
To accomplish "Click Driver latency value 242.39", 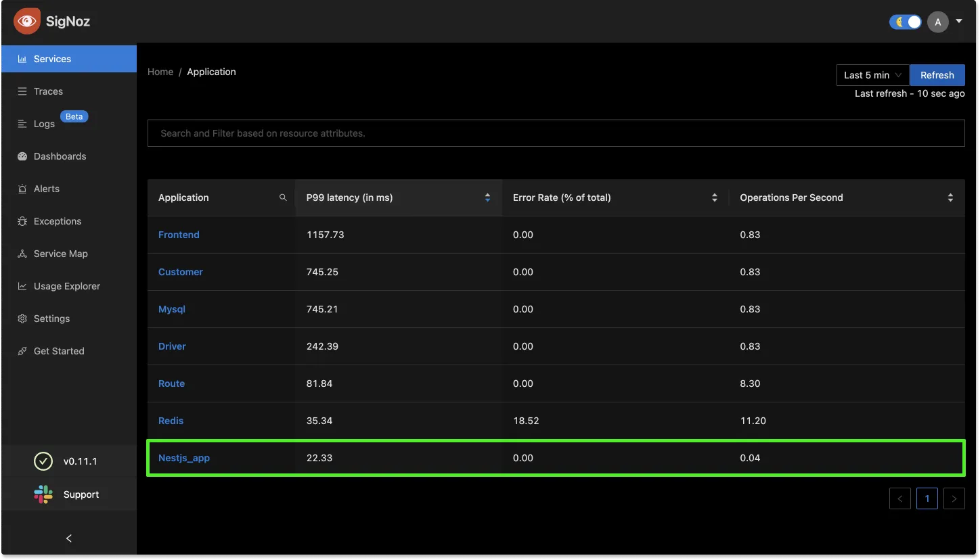I will point(322,346).
